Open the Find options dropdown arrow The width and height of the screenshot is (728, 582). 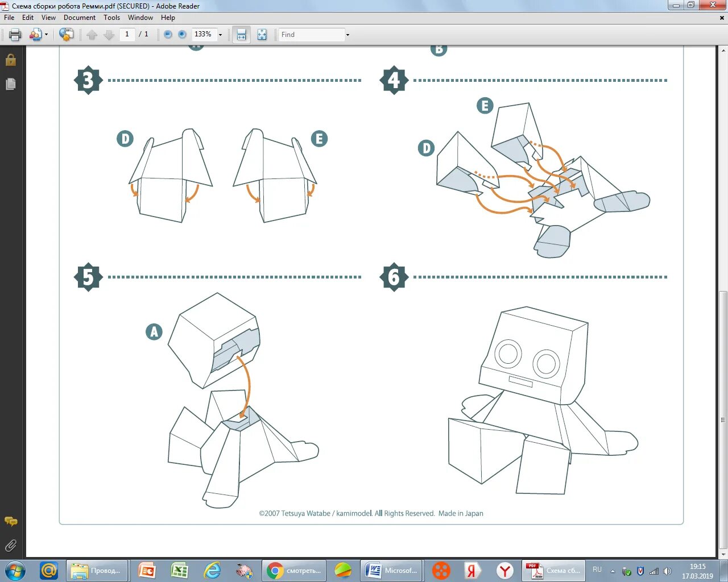coord(348,35)
